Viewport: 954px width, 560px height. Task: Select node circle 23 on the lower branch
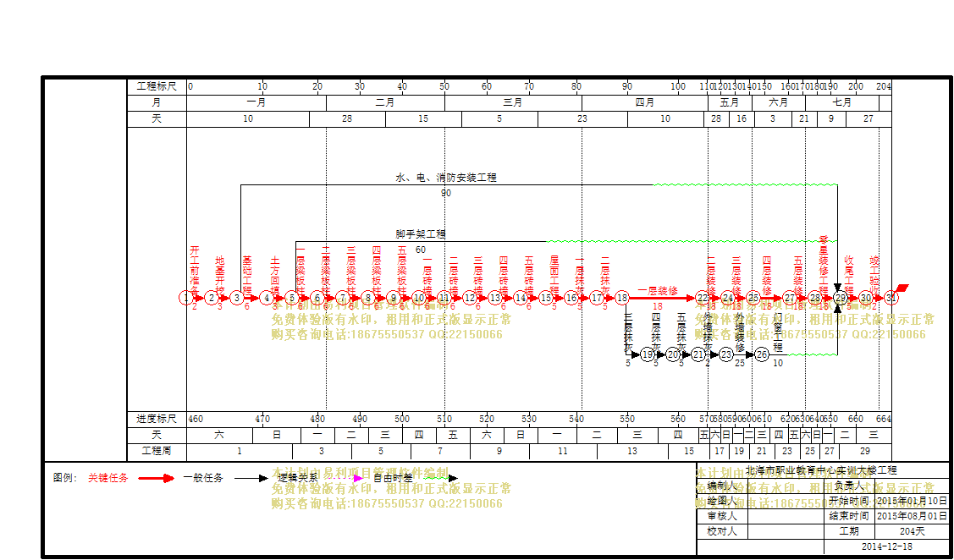pyautogui.click(x=726, y=354)
